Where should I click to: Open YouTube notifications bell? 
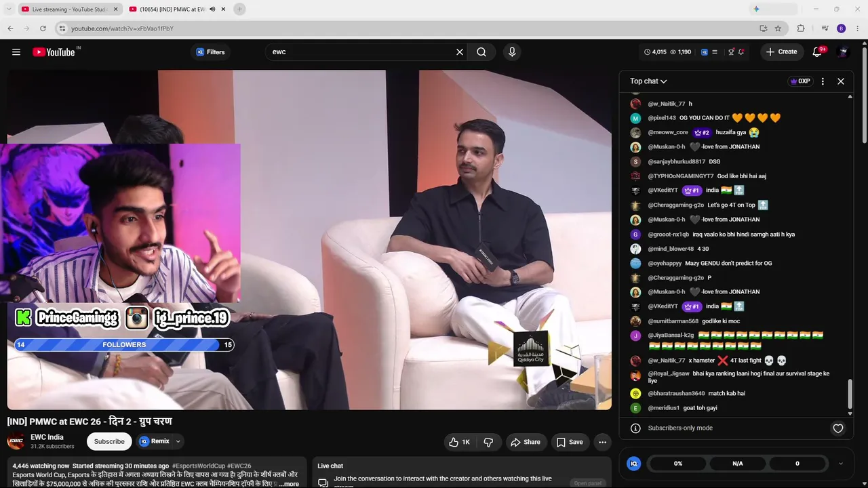(x=817, y=52)
